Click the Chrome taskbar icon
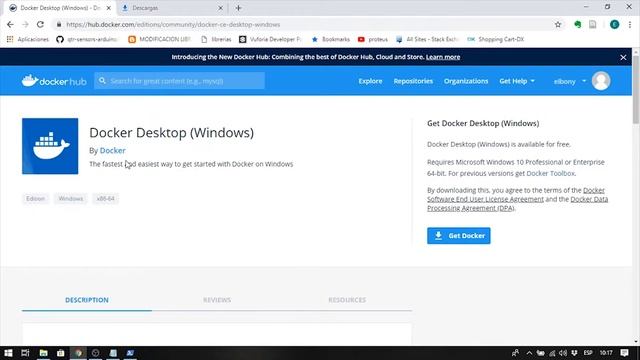 [x=78, y=353]
